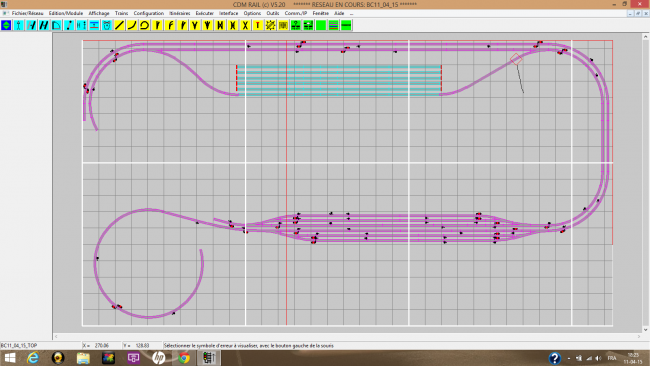Open the Trains menu
Screen dimensions: 650x366
pos(121,13)
